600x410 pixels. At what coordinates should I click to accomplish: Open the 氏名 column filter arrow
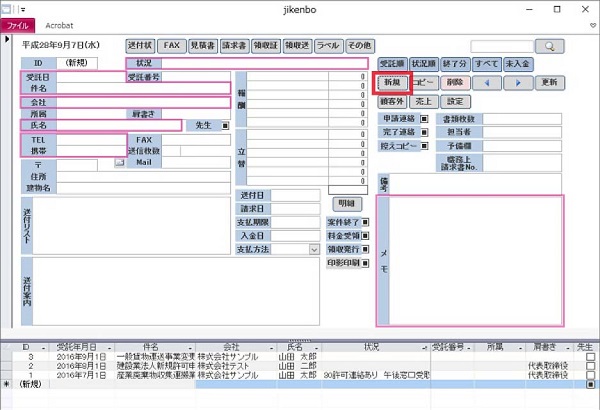tap(316, 348)
